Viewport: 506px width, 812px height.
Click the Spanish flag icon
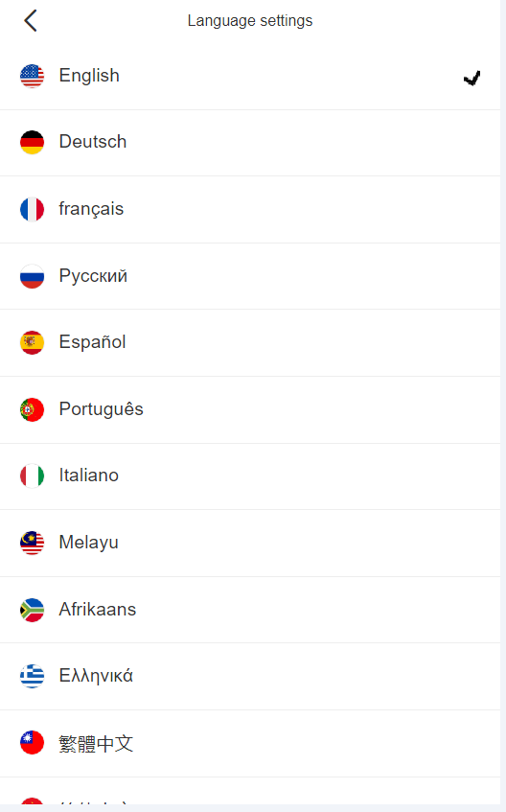click(33, 342)
